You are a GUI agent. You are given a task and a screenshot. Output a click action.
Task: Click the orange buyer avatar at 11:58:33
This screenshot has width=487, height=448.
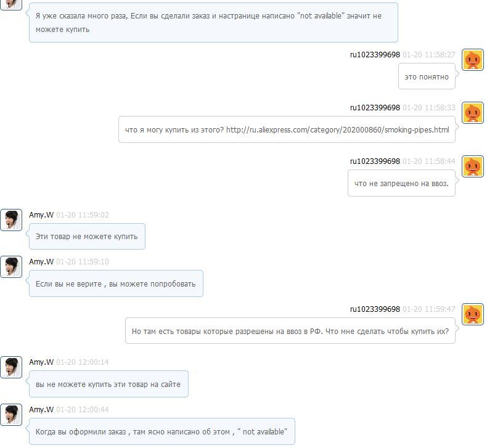pyautogui.click(x=472, y=113)
